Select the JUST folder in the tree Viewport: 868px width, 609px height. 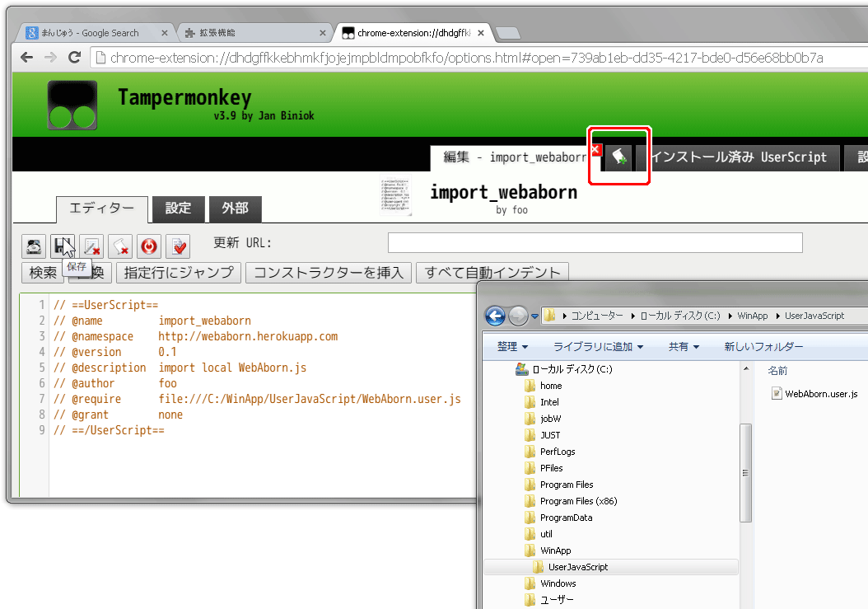point(542,436)
